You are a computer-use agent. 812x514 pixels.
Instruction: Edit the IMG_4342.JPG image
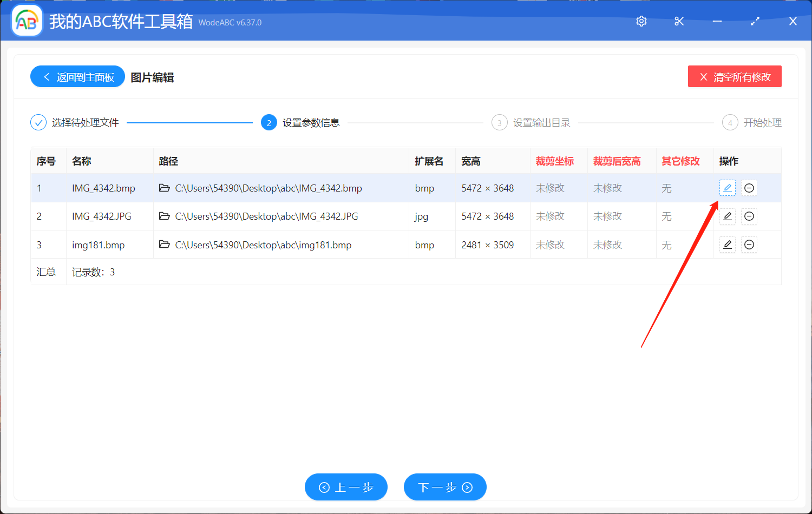pos(727,216)
